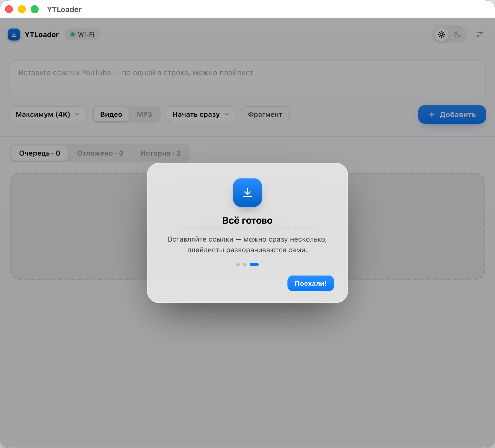Focus the YouTube links input field
This screenshot has width=495, height=448.
click(247, 79)
